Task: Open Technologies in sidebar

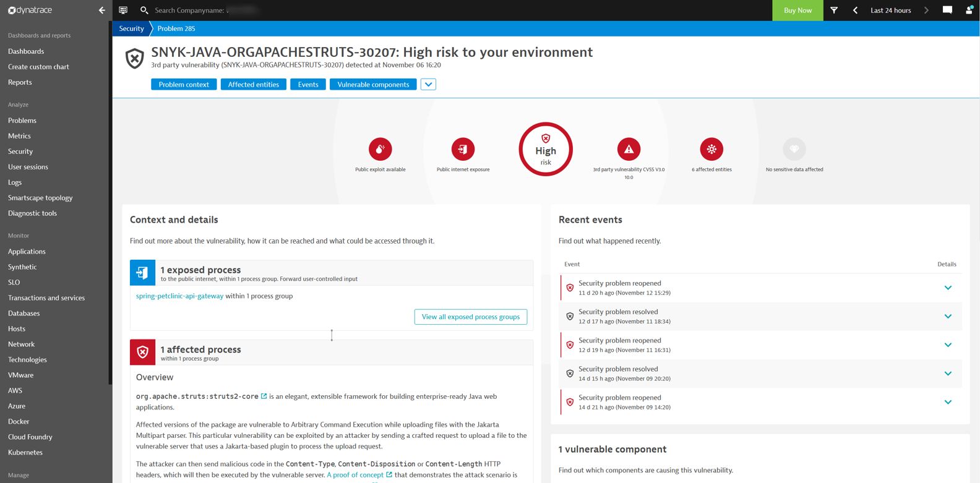Action: [x=27, y=360]
